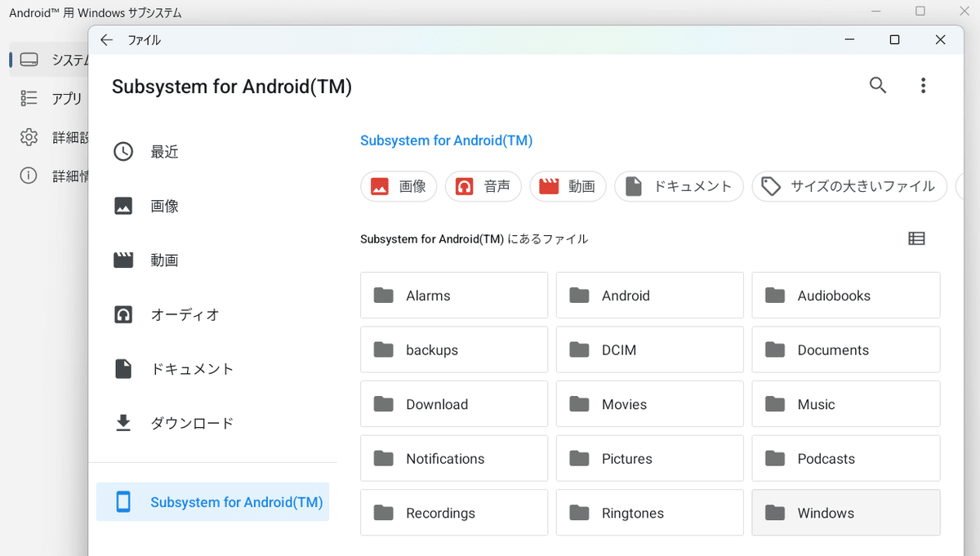This screenshot has height=556, width=980.
Task: Click the DCIM folder icon
Action: point(579,349)
